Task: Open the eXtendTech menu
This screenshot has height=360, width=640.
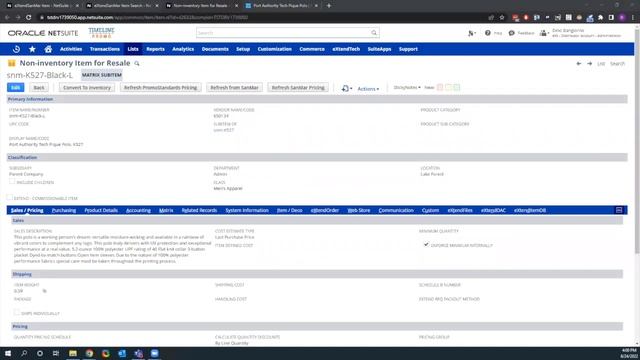Action: point(346,49)
